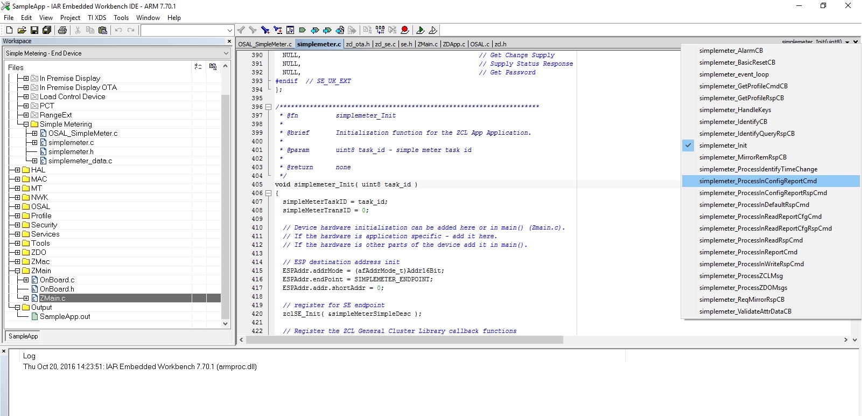Choose simplemeter_ProcessInConfigReportCmd from the function list
This screenshot has height=416, width=868.
pyautogui.click(x=758, y=181)
